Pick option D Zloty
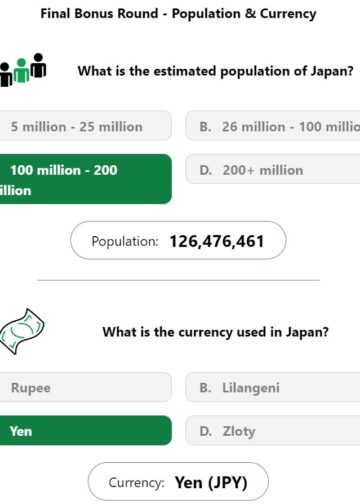Image resolution: width=360 pixels, height=504 pixels. tap(273, 430)
